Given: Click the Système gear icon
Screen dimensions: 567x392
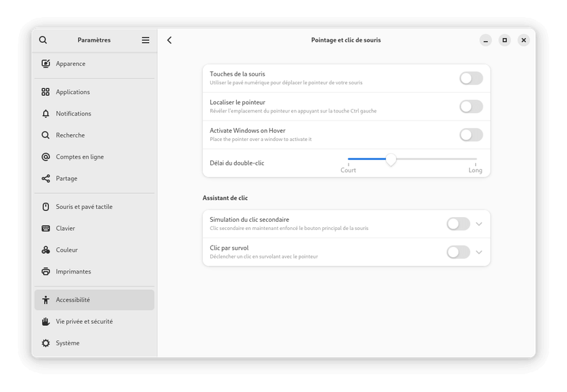Looking at the screenshot, I should (x=46, y=343).
